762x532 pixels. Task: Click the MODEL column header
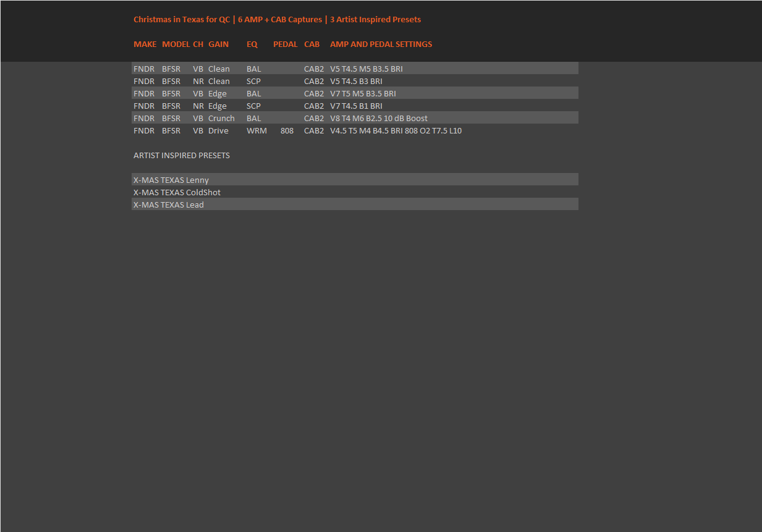[176, 44]
